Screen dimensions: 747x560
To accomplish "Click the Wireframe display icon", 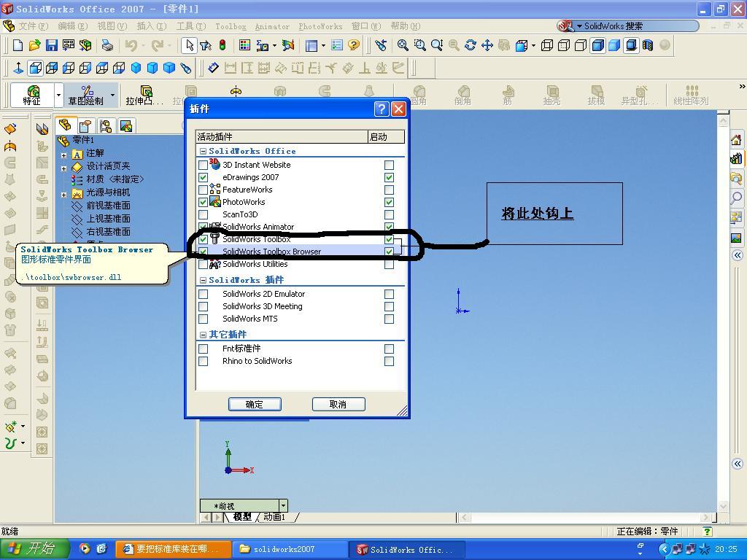I will pyautogui.click(x=547, y=45).
